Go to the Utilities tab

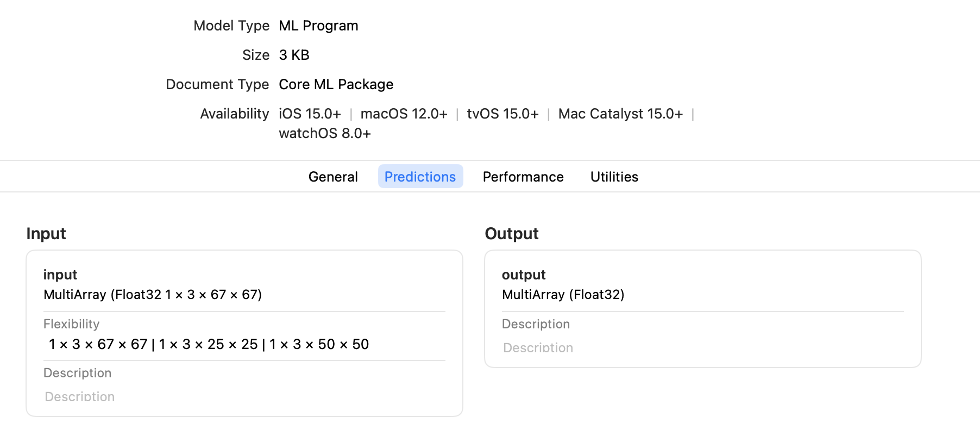point(614,177)
